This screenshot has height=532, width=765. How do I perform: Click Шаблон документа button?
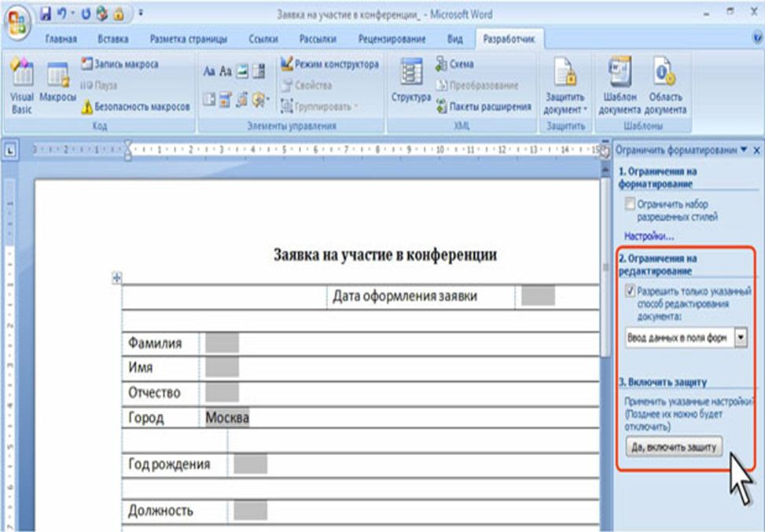(x=620, y=86)
